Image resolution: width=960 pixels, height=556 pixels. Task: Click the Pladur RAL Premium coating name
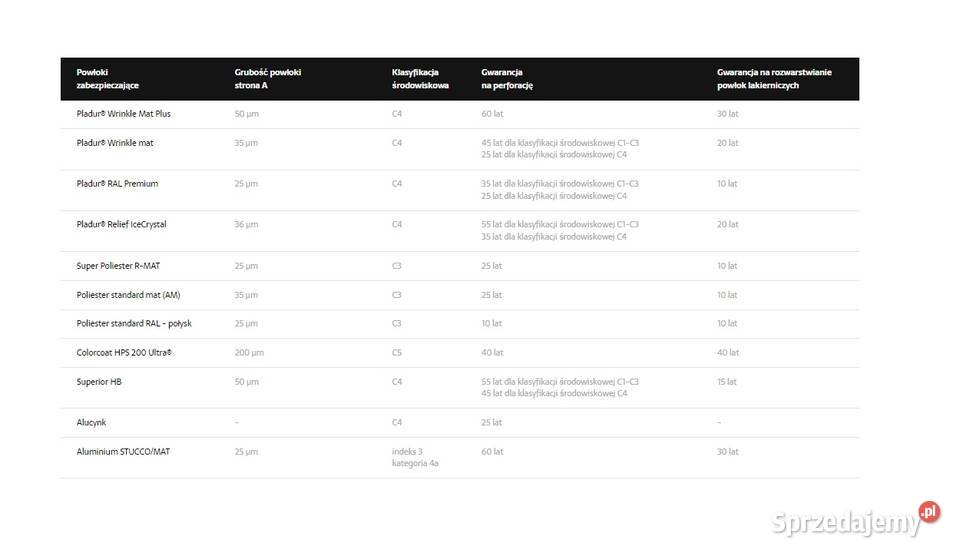118,184
